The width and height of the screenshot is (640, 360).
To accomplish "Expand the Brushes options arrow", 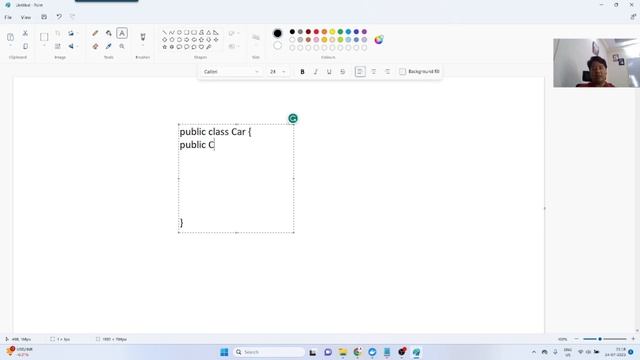I will [143, 46].
